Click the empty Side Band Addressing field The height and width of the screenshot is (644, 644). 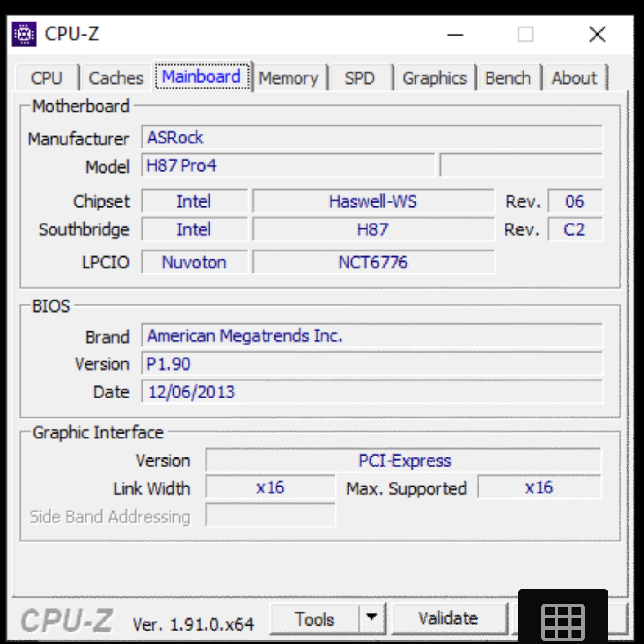tap(270, 515)
